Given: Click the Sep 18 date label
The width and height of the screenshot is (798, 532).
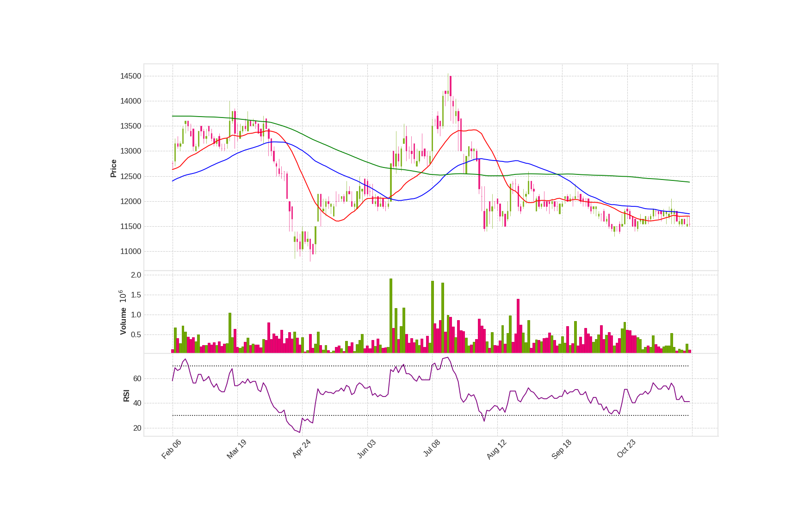Looking at the screenshot, I should click(562, 449).
